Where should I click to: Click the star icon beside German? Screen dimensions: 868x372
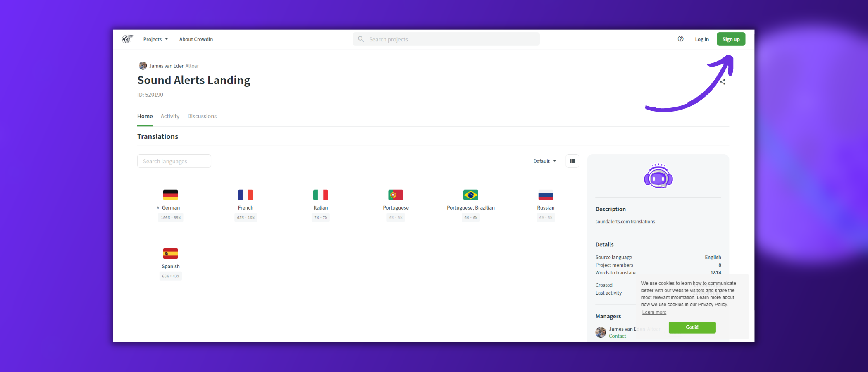(158, 208)
